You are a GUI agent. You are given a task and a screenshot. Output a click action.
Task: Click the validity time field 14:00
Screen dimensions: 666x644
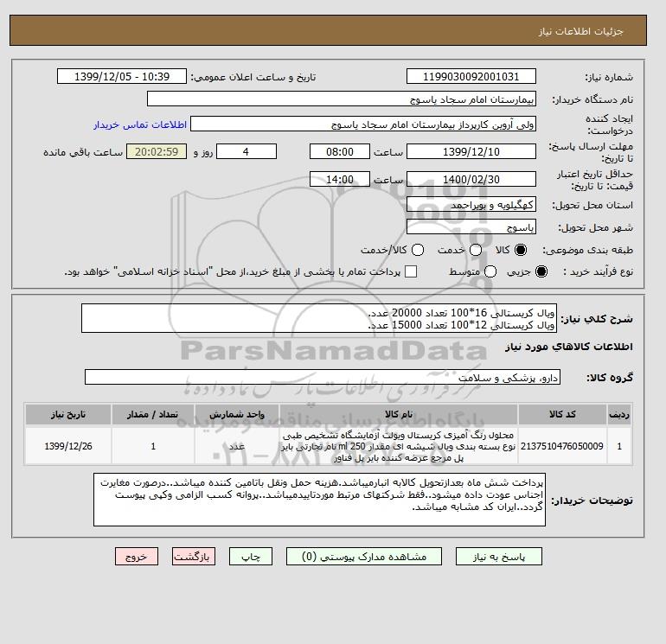pos(340,179)
